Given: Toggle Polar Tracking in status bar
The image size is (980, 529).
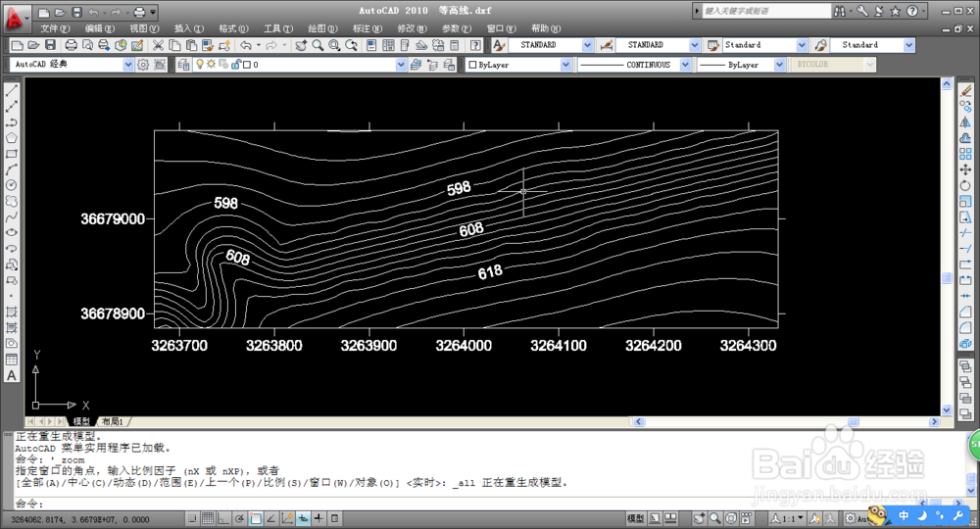Looking at the screenshot, I should 240,518.
